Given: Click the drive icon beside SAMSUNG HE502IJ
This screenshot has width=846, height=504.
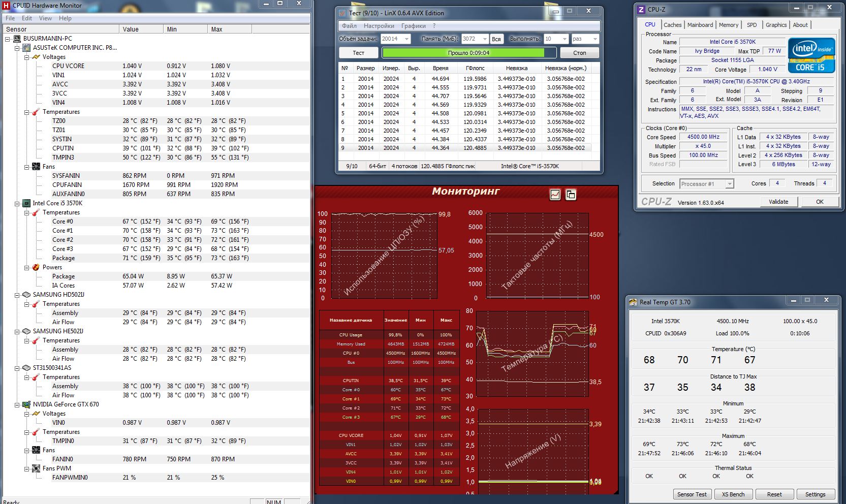Looking at the screenshot, I should coord(26,331).
